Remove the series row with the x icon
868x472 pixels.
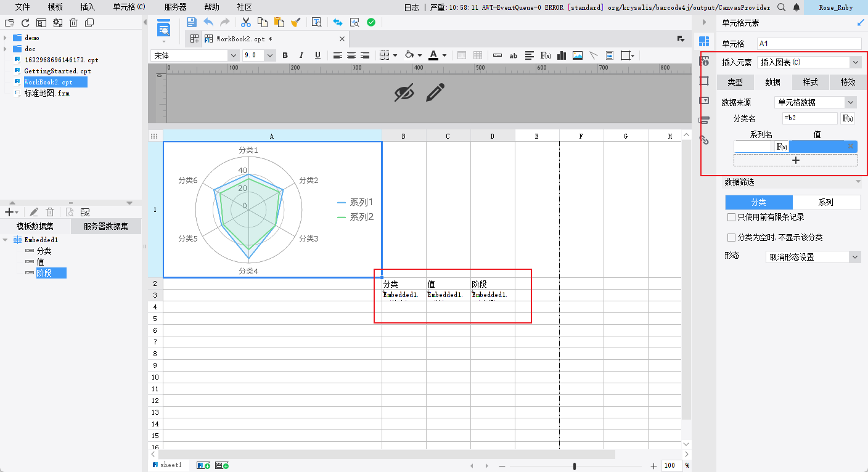tap(850, 146)
